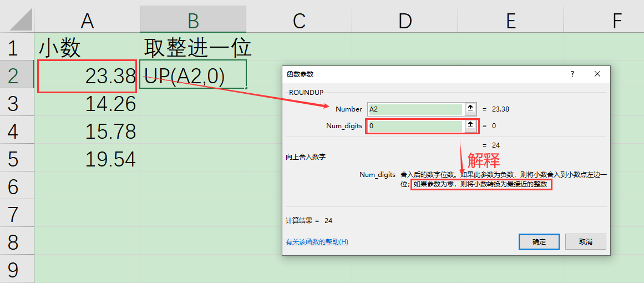Select column F header
This screenshot has height=283, width=644.
coord(604,20)
